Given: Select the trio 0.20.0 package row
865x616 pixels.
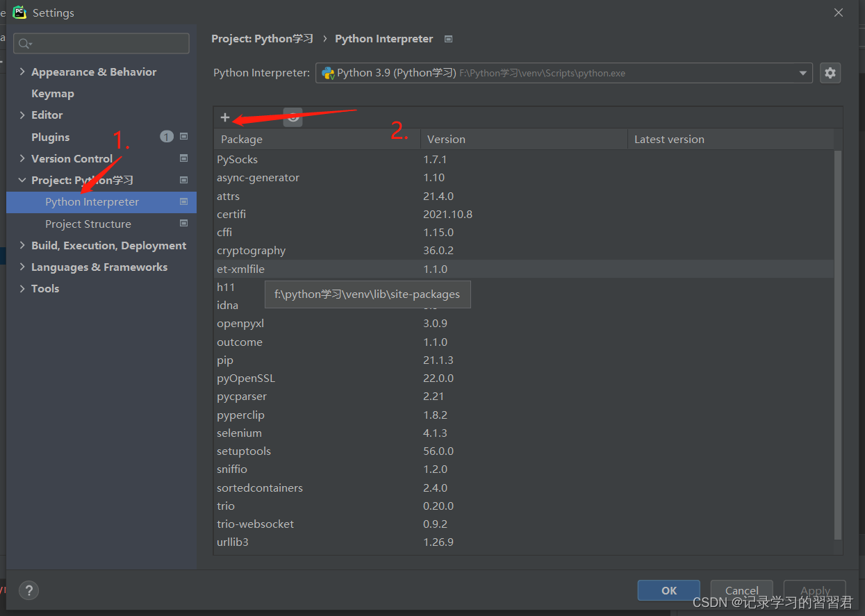Looking at the screenshot, I should pyautogui.click(x=524, y=506).
